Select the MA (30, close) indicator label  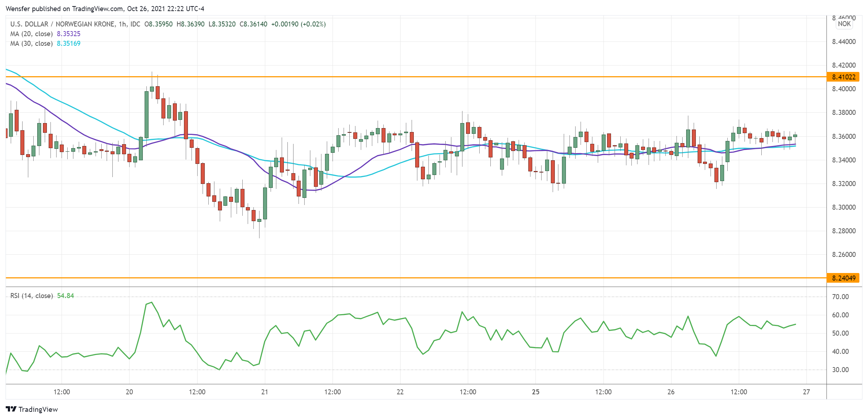pyautogui.click(x=31, y=43)
